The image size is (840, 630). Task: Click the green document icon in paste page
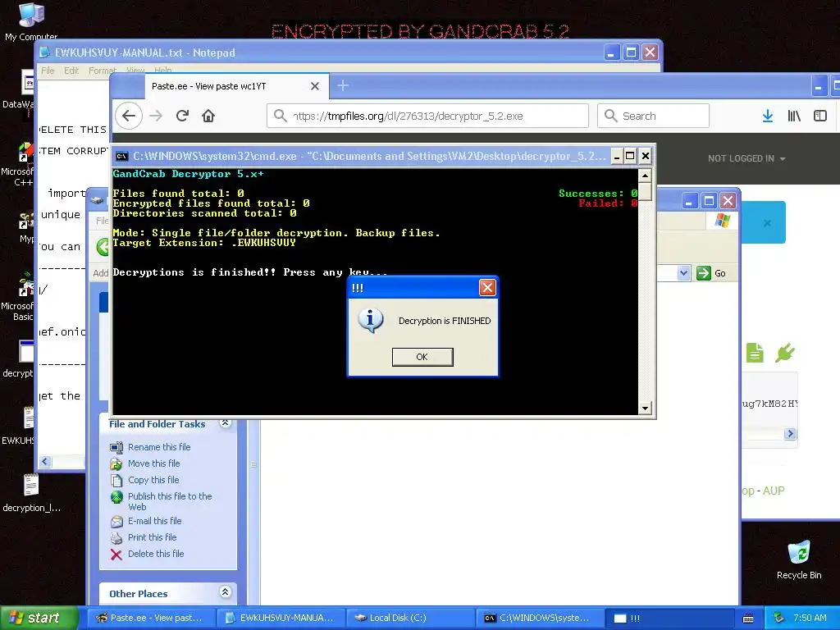click(755, 353)
